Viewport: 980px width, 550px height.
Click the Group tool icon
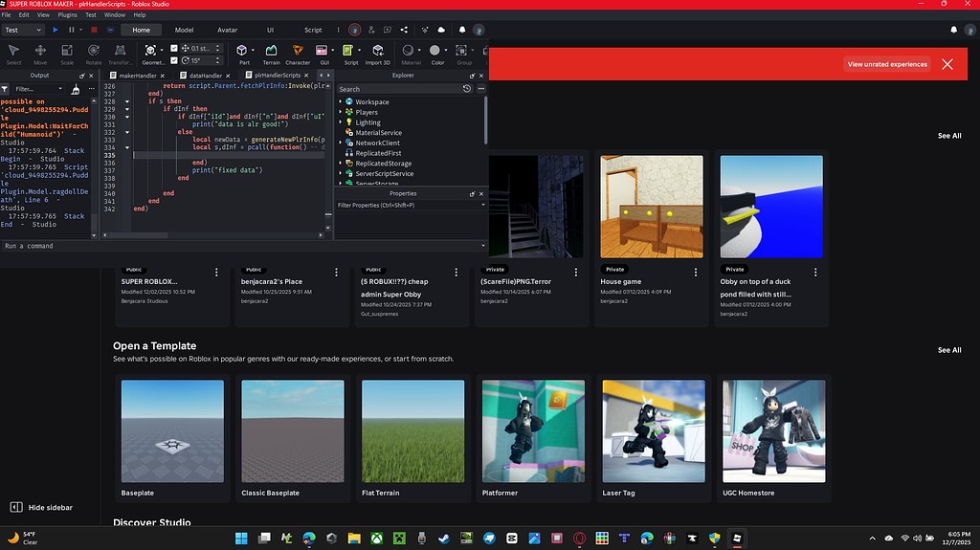tap(461, 50)
